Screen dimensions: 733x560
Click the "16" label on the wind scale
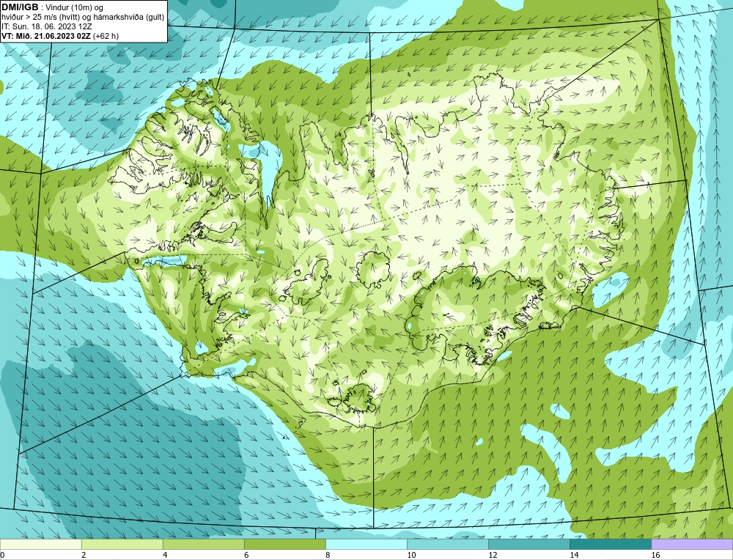click(x=655, y=555)
